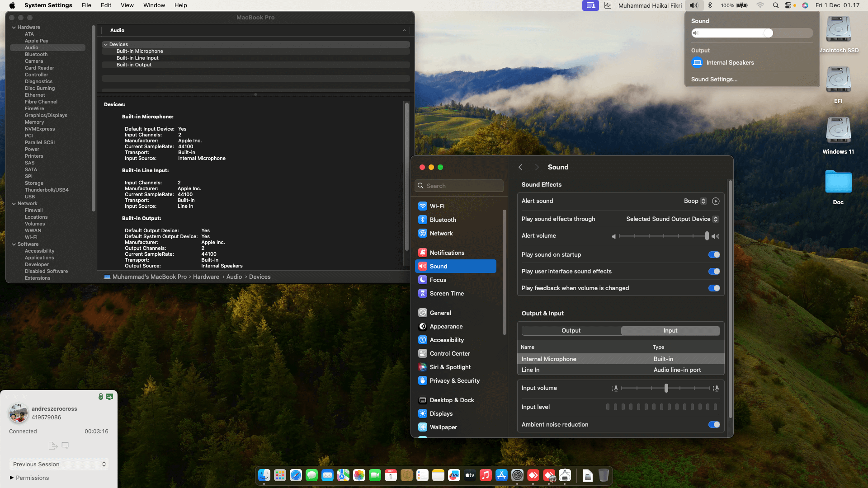
Task: Open Bluetooth settings in the sidebar
Action: coord(443,220)
